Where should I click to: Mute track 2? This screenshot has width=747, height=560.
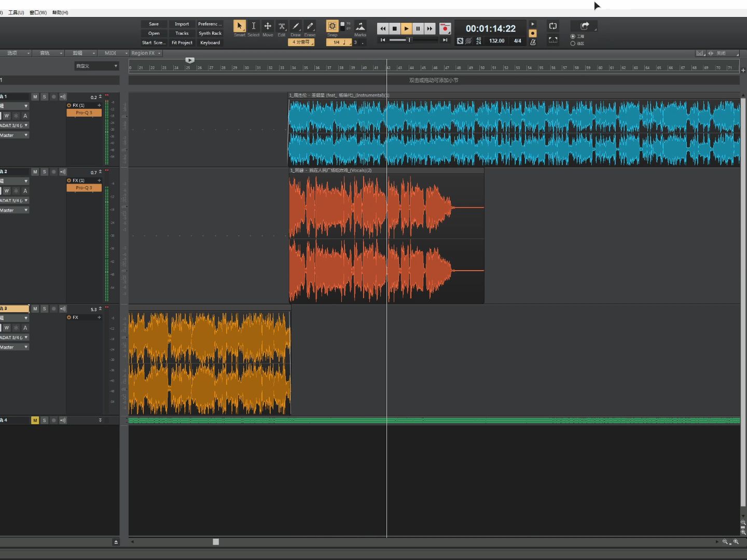pos(35,172)
